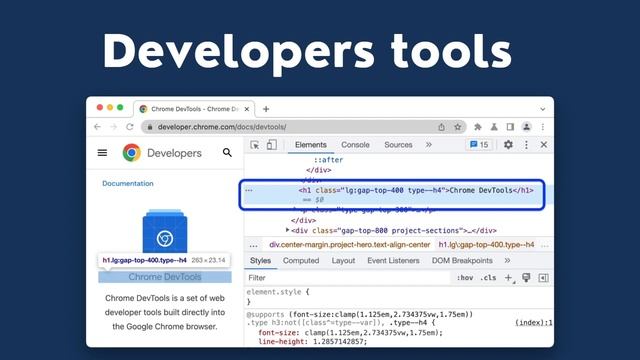Switch to the Console tab
The width and height of the screenshot is (640, 360).
coord(355,144)
